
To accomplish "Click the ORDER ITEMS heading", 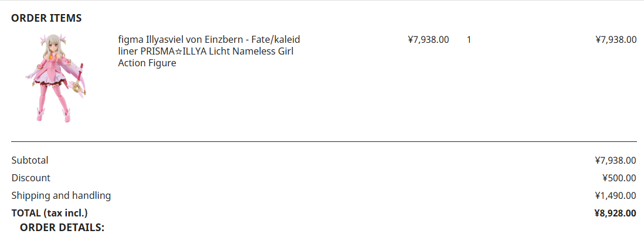I will [46, 18].
